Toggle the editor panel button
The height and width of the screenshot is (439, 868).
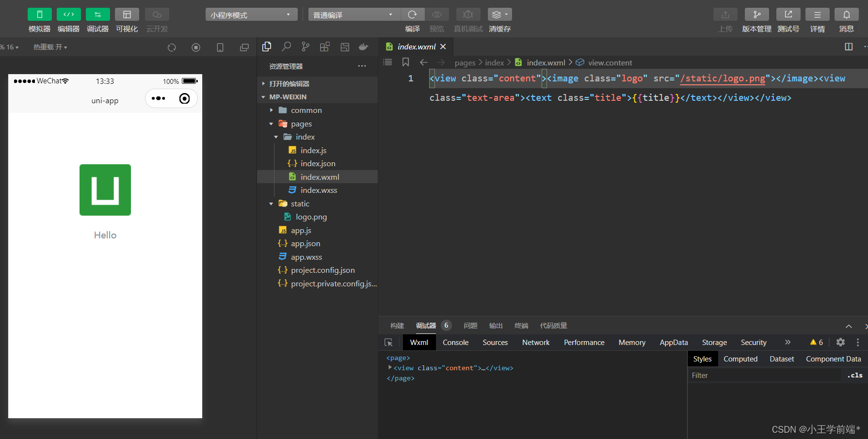coord(68,15)
